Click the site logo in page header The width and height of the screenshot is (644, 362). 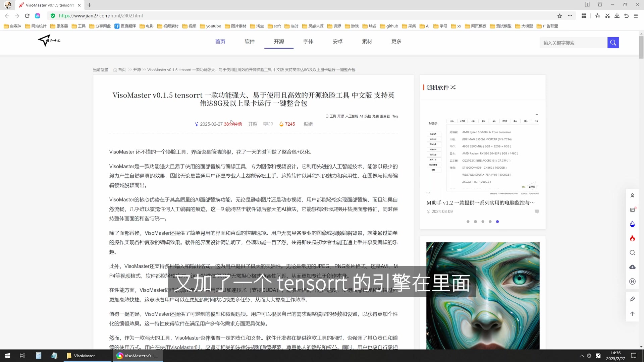[x=49, y=41]
